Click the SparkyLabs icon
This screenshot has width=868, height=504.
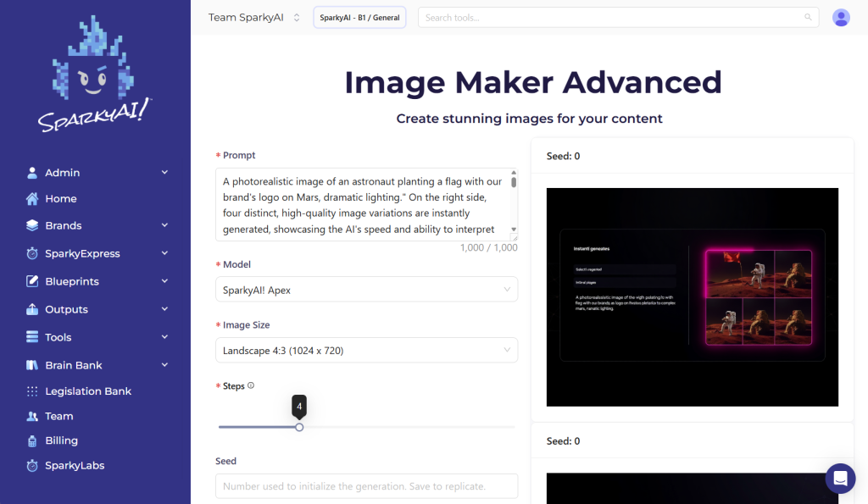point(31,465)
